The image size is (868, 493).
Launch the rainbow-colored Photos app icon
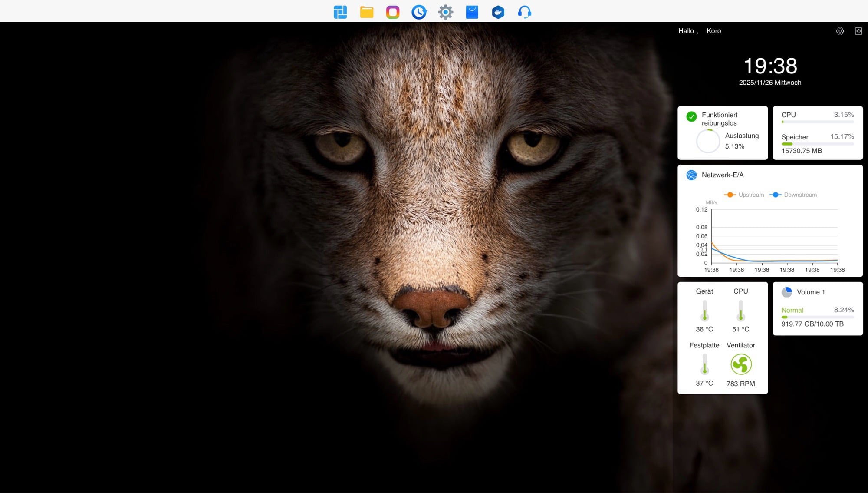[x=393, y=12]
